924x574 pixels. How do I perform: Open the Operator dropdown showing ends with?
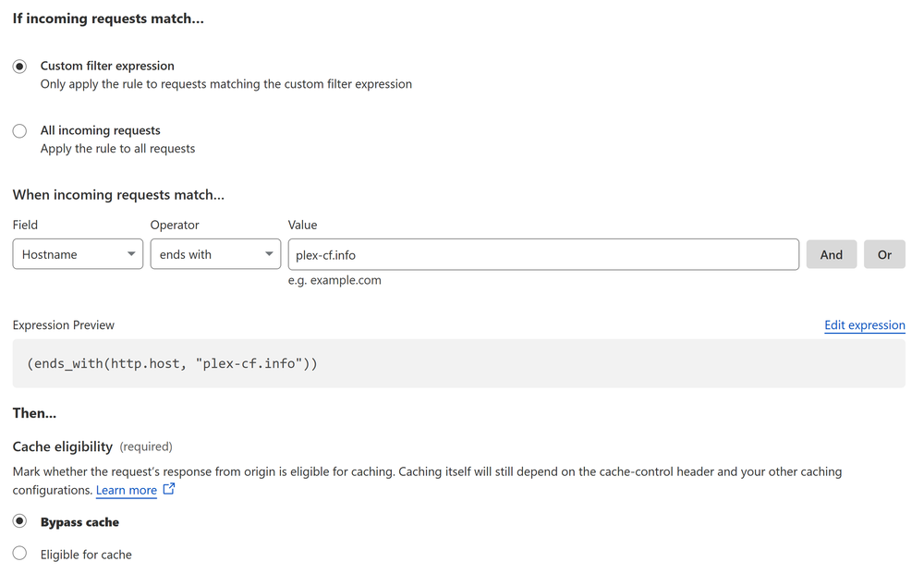point(215,253)
